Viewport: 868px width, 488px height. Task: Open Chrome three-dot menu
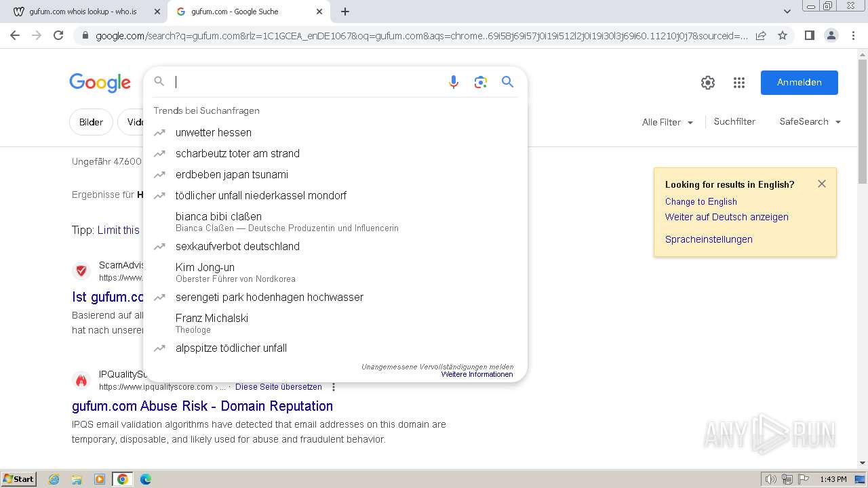point(853,35)
